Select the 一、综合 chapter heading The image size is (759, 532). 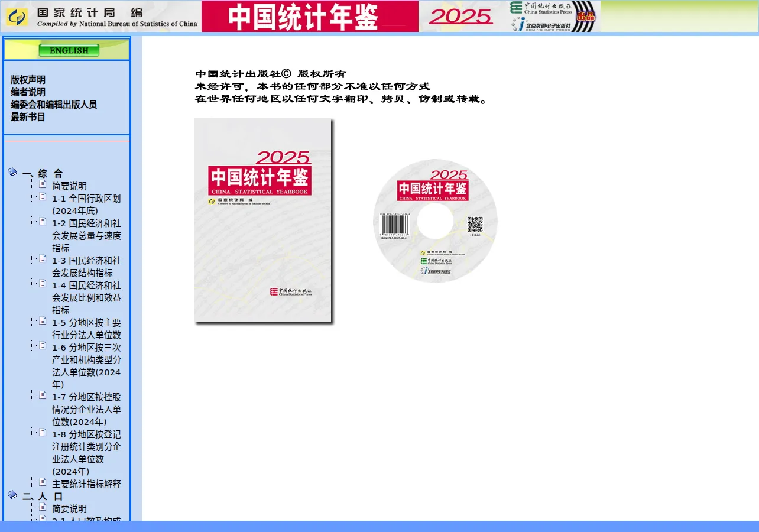(x=43, y=174)
